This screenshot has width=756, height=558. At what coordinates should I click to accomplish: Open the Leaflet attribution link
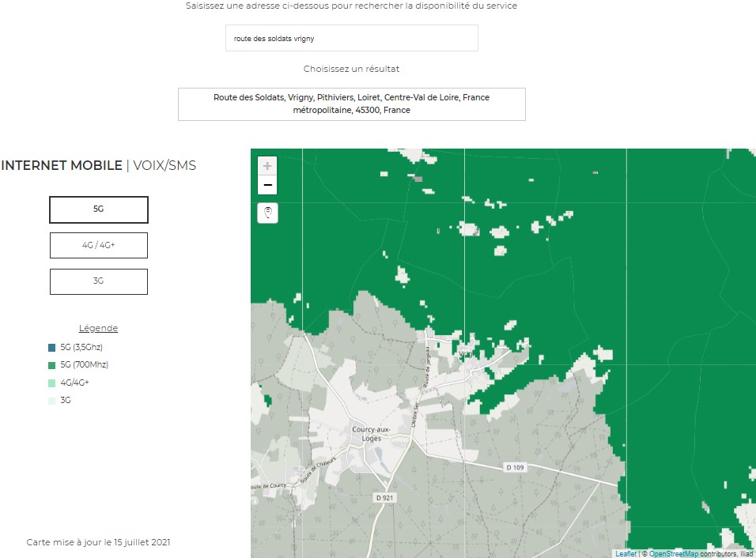626,554
